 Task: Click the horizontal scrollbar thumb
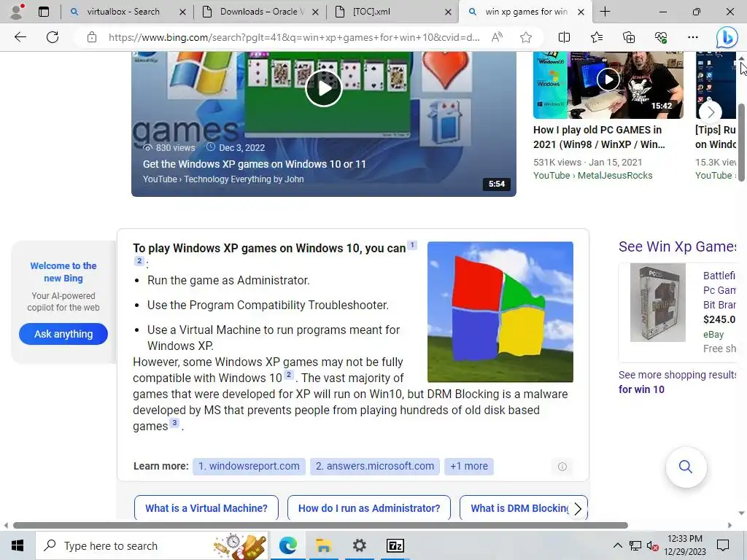click(x=320, y=525)
